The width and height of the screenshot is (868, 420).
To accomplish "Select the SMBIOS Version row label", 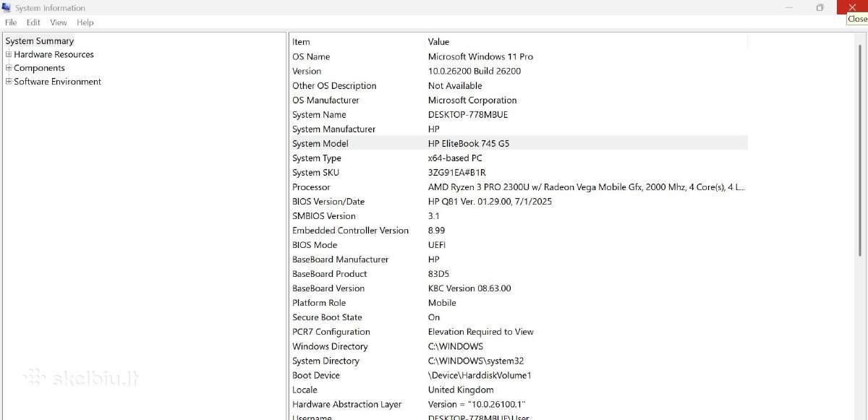I will pyautogui.click(x=324, y=215).
